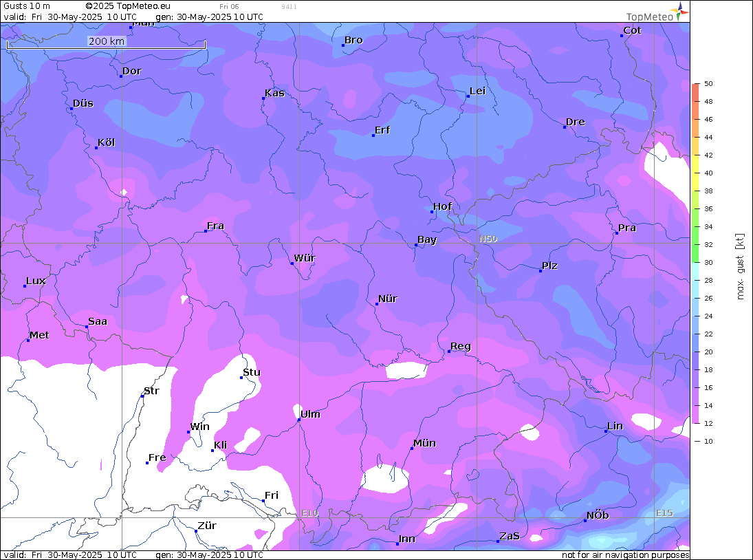
Task: Click the Fra city label
Action: pyautogui.click(x=215, y=226)
